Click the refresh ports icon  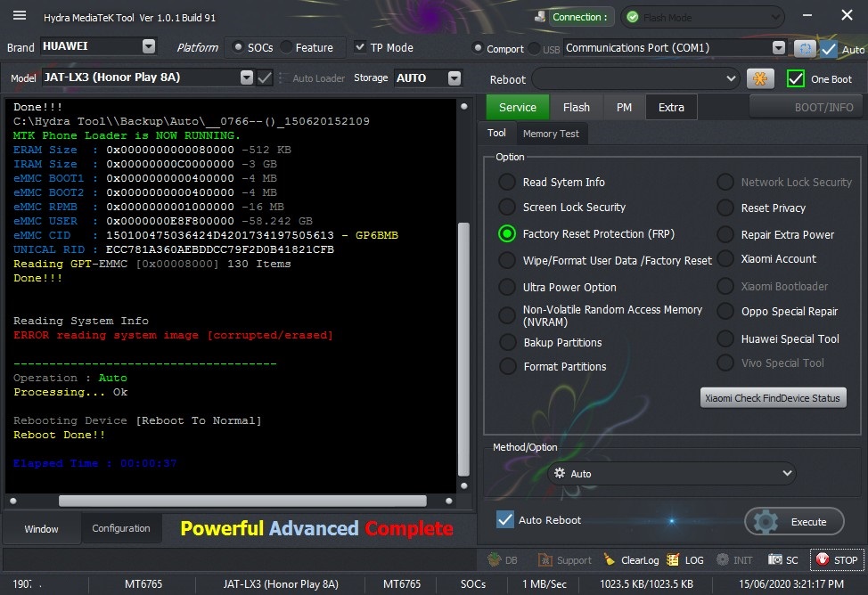tap(805, 49)
